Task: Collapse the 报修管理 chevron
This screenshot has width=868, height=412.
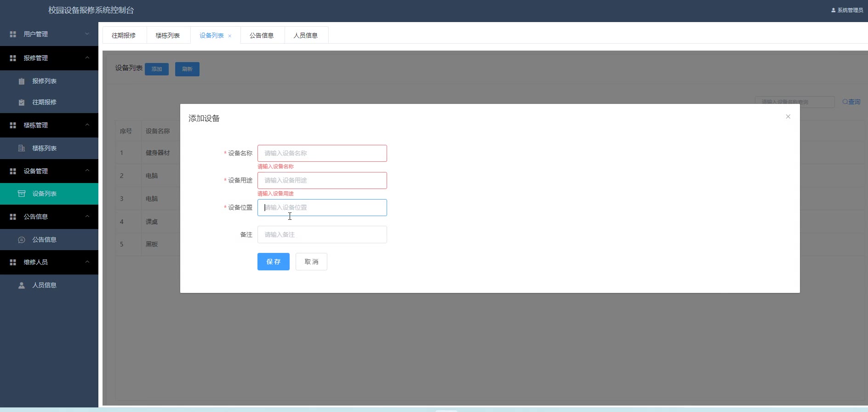Action: click(87, 58)
